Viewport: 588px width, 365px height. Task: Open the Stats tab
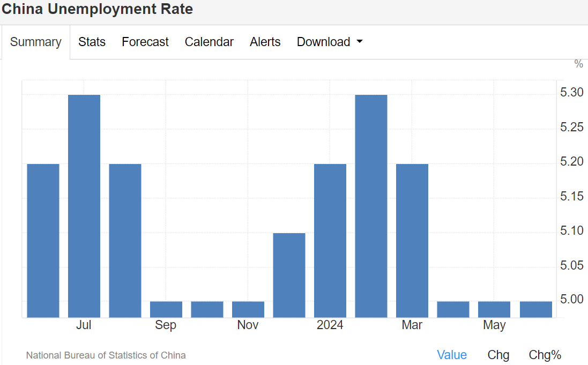[x=92, y=42]
